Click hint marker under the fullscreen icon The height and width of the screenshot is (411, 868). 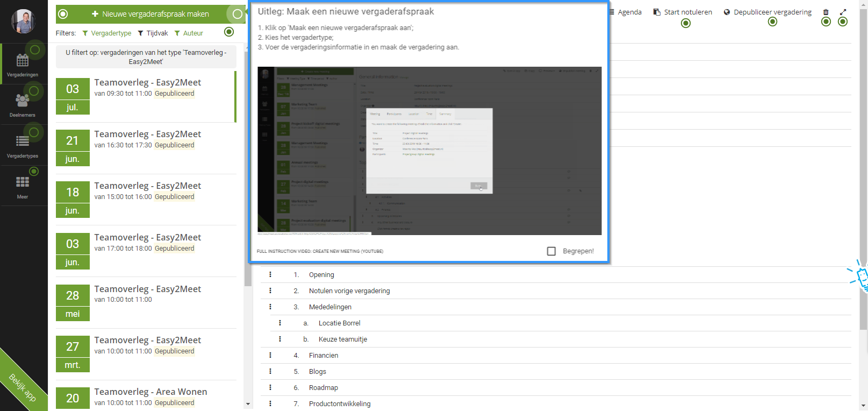tap(843, 22)
